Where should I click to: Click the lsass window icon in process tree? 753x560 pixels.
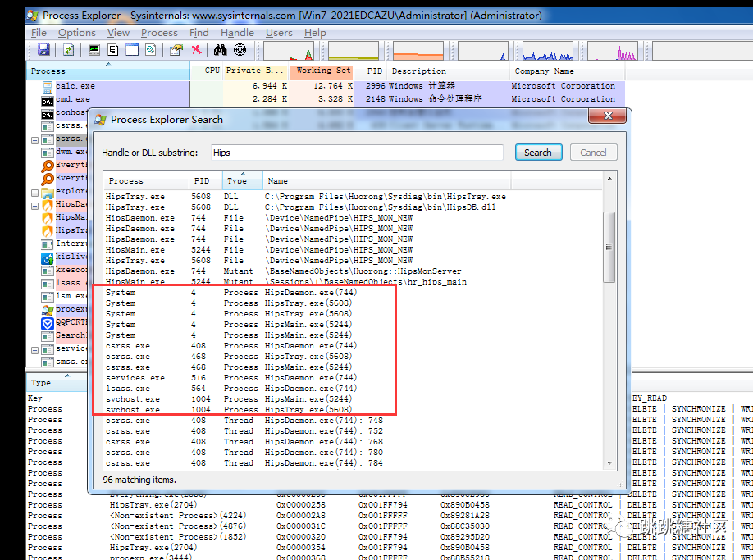tap(48, 284)
